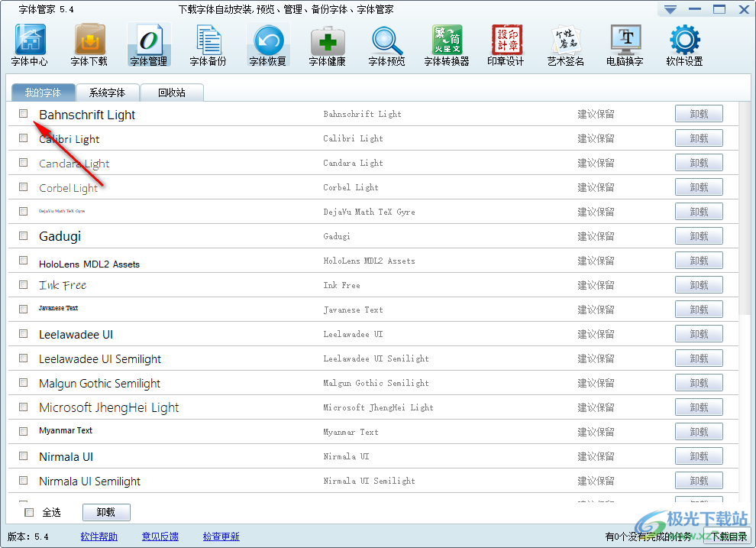The width and height of the screenshot is (756, 548).
Task: Open the 检查更新 check update link
Action: click(221, 537)
